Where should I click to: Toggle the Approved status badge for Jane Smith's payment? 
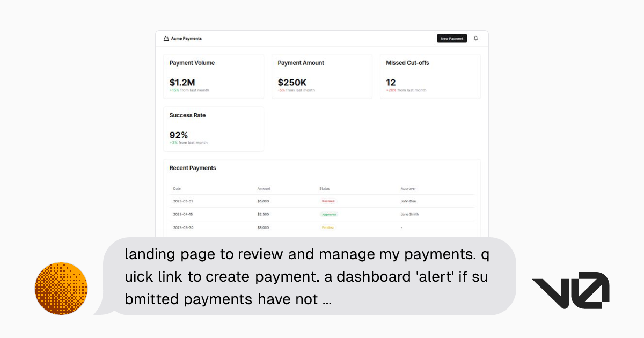(328, 214)
